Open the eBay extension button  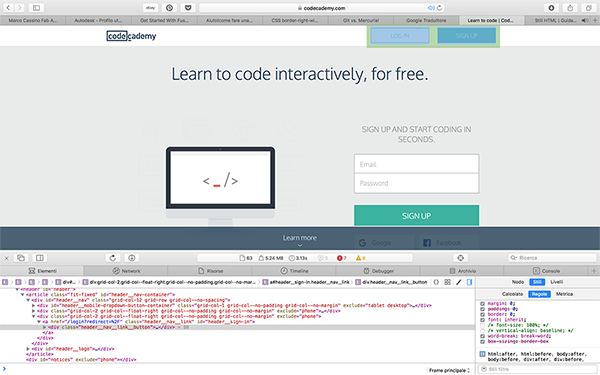pyautogui.click(x=150, y=8)
